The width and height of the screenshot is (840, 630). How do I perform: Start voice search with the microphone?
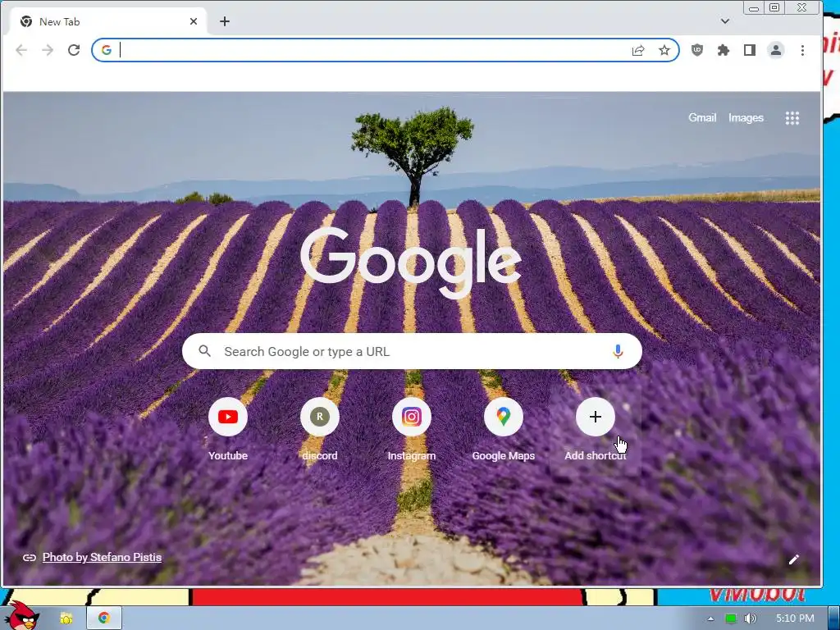[x=618, y=351]
